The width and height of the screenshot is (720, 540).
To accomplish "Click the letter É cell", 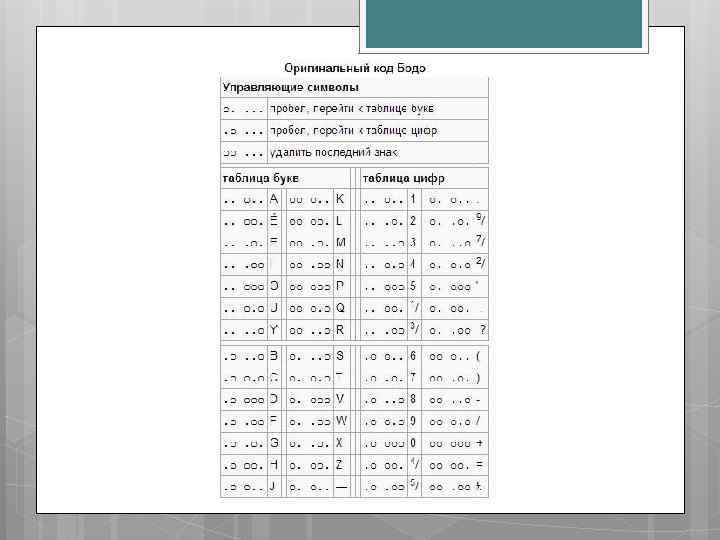I will [274, 221].
